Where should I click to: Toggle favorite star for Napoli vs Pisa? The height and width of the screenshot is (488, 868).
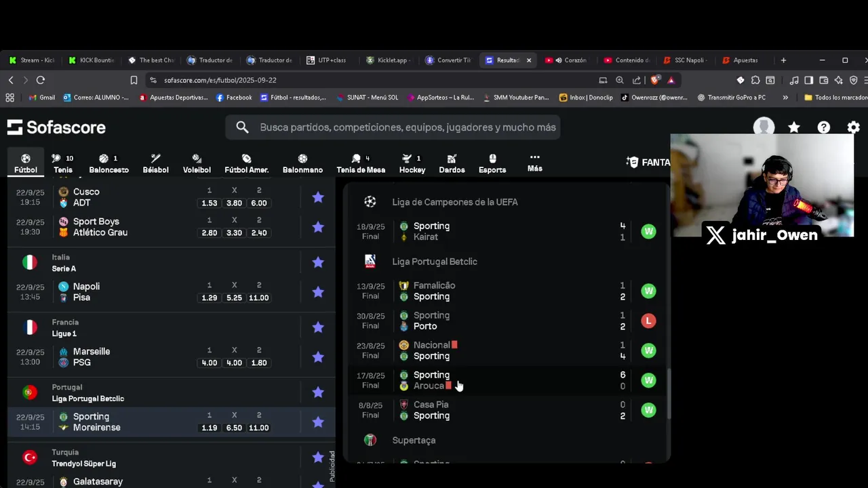pos(318,292)
